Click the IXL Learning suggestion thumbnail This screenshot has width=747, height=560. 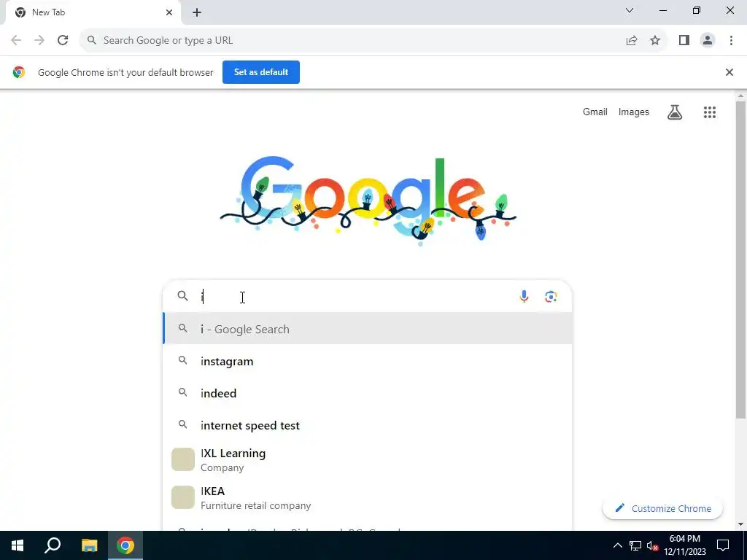[x=183, y=459]
